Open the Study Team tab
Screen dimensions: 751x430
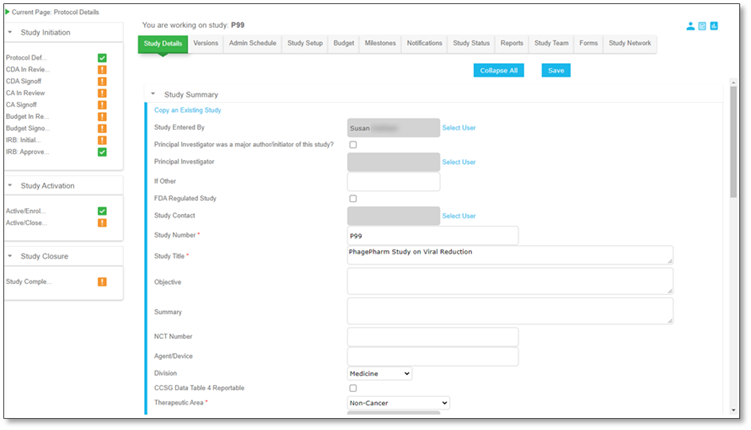click(x=551, y=44)
